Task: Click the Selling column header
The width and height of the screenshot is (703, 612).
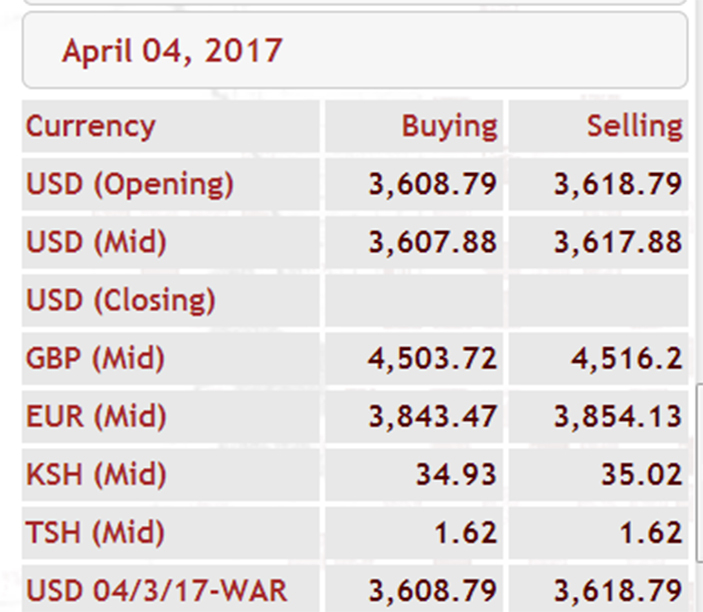Action: click(635, 126)
